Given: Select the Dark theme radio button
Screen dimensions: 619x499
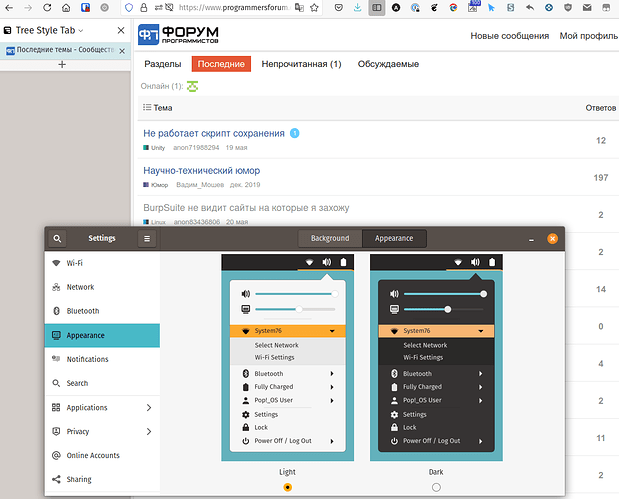Looking at the screenshot, I should click(436, 487).
